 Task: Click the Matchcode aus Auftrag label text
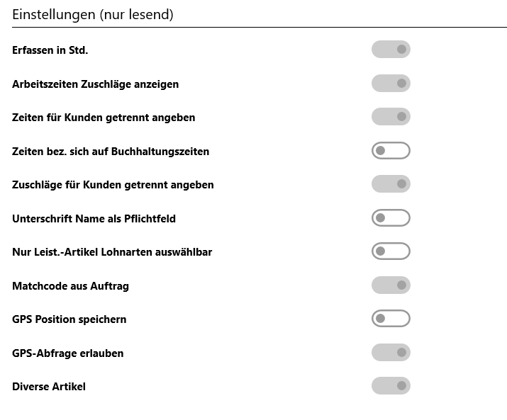tap(70, 286)
